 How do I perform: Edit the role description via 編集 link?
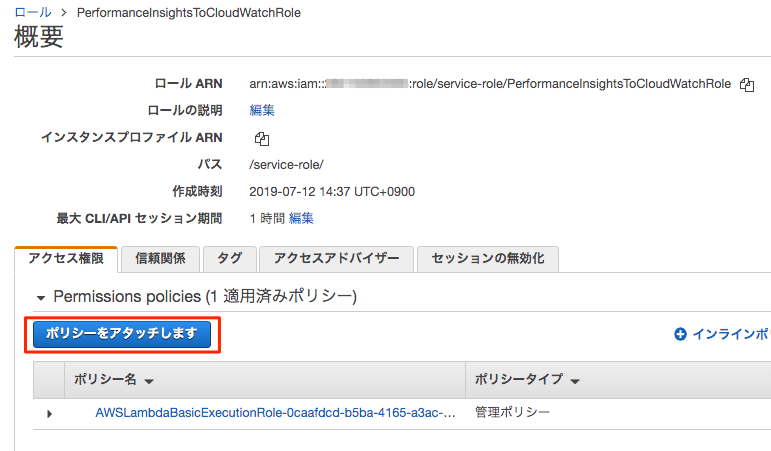[x=262, y=110]
